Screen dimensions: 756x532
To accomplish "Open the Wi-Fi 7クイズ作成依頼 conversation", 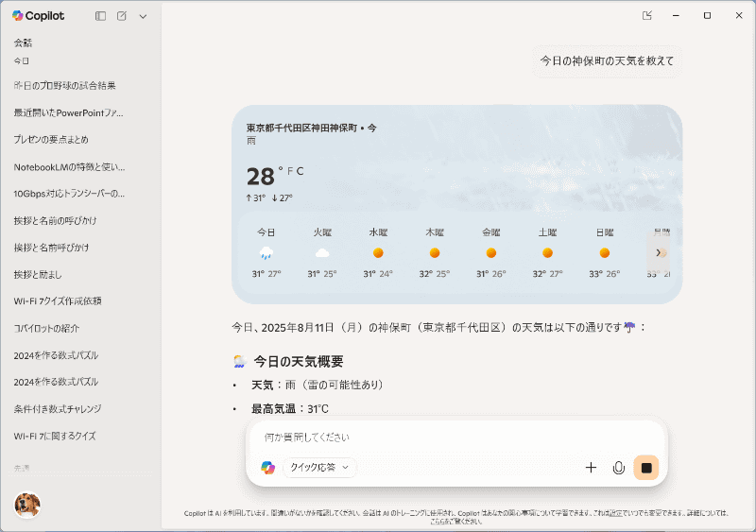I will pyautogui.click(x=58, y=301).
